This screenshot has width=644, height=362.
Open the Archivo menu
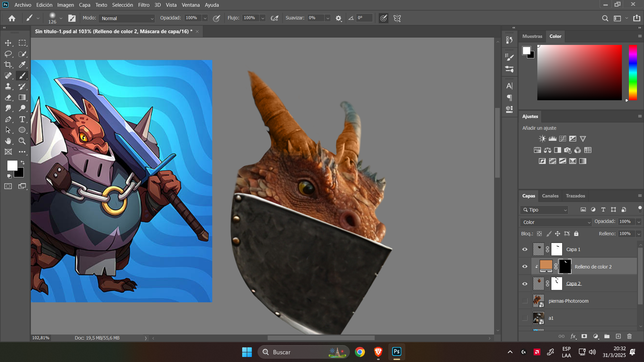point(23,5)
